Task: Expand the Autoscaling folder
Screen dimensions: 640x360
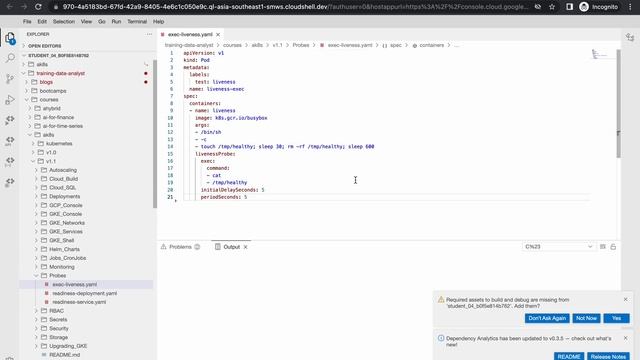Action: (x=63, y=170)
